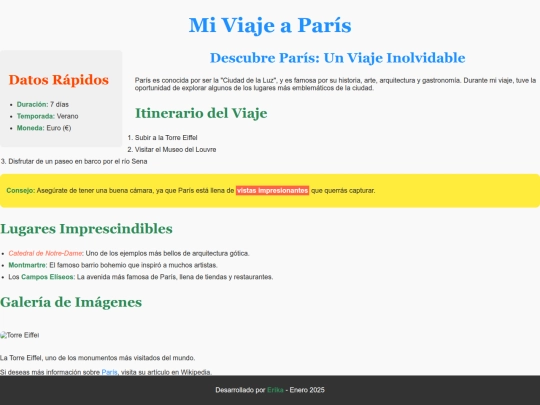Click the 'Mi Viaje a París' main title

[270, 25]
